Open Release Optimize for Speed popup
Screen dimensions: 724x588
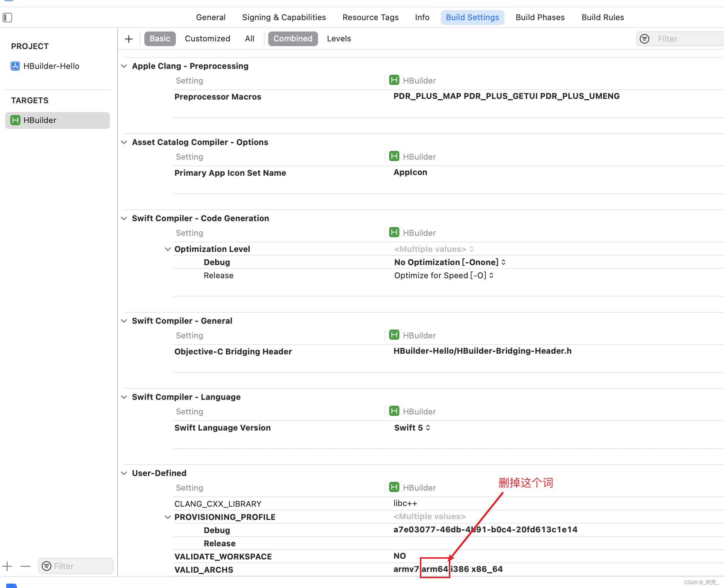[444, 275]
